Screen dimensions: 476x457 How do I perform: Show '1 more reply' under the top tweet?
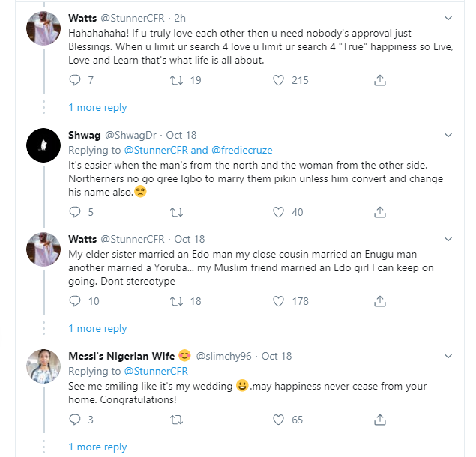97,107
